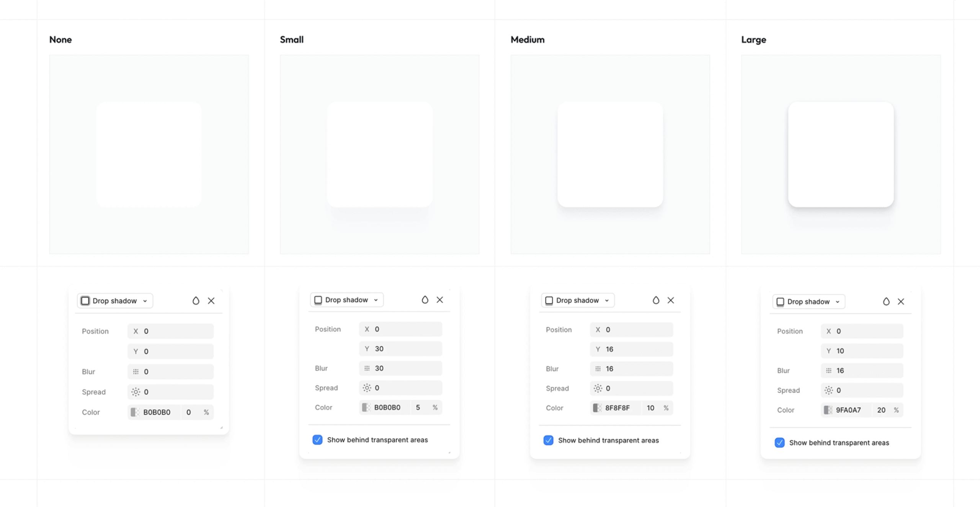
Task: Disable Show behind transparent areas in Large panel
Action: point(779,443)
